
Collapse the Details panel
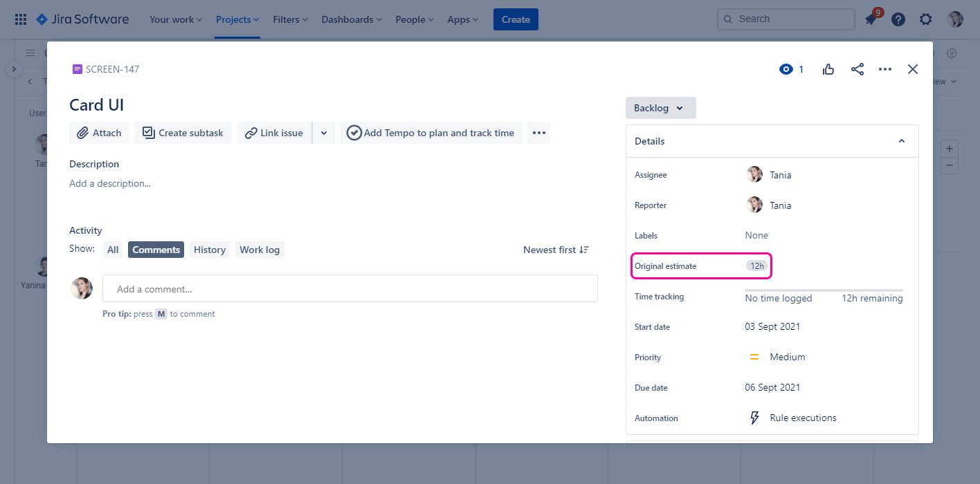[901, 141]
